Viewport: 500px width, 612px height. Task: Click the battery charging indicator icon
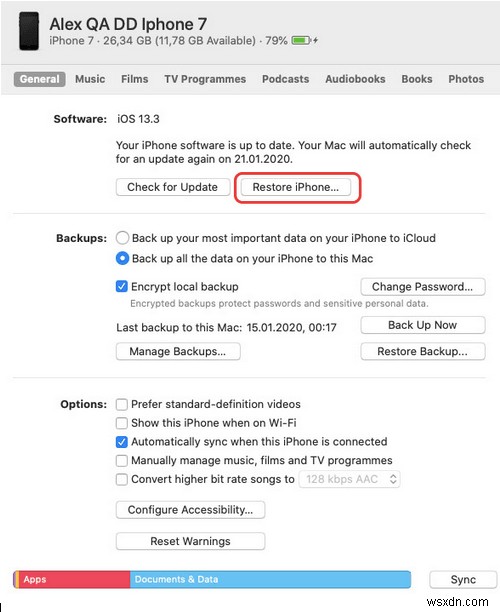click(x=304, y=40)
